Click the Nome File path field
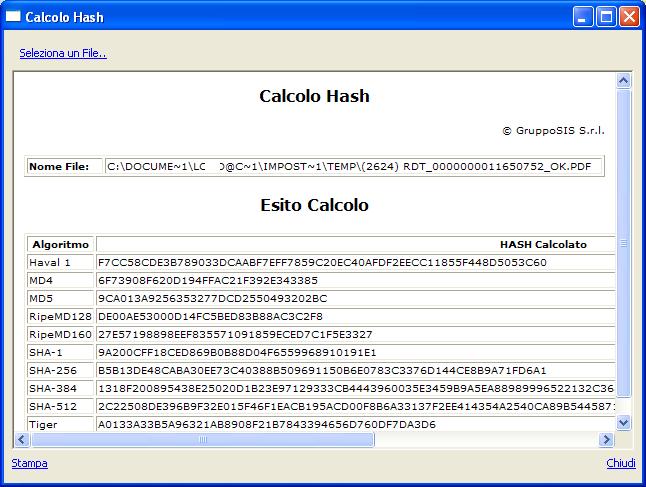Screen dimensions: 646x487 [x=353, y=166]
